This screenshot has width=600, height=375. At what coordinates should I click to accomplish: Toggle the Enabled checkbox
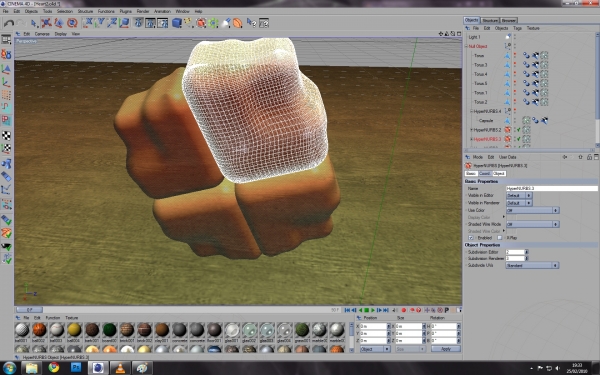[471, 238]
